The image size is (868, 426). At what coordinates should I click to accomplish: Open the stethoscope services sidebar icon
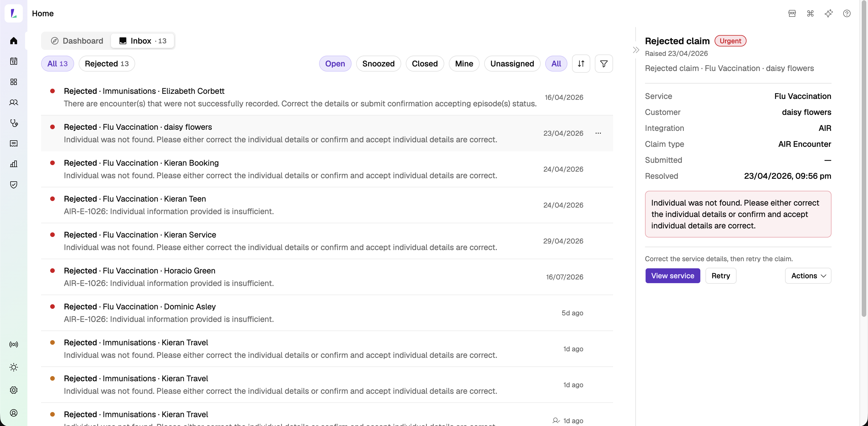[13, 123]
